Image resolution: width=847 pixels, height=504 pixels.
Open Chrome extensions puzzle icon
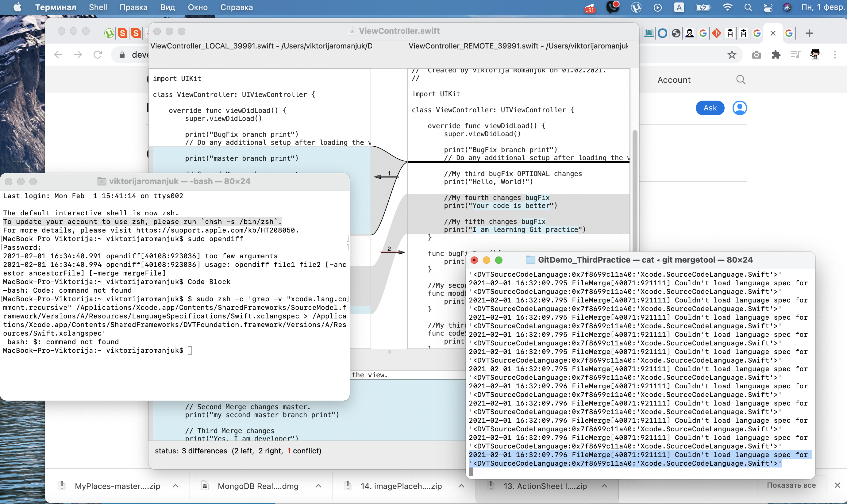point(776,54)
